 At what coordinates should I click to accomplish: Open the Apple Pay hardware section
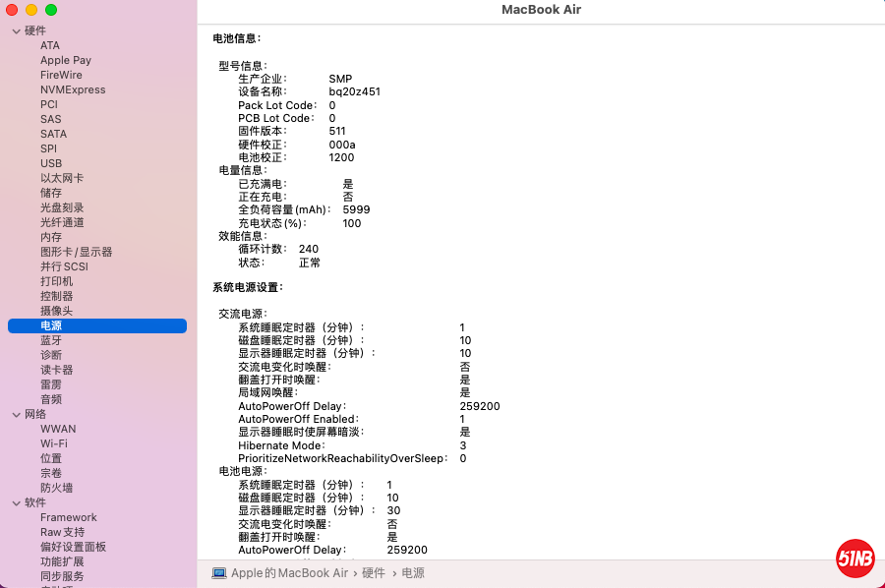[65, 60]
